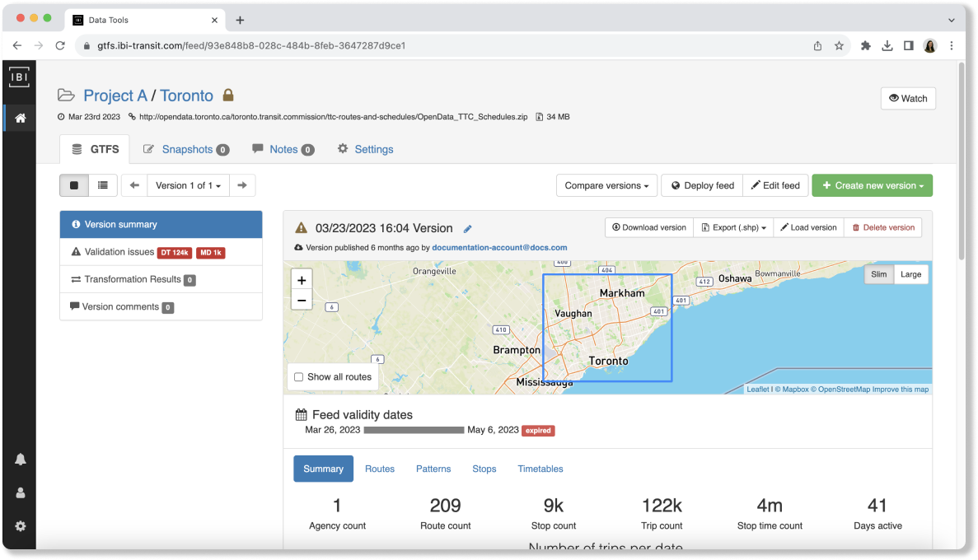Open the IBI logo in sidebar

[19, 77]
